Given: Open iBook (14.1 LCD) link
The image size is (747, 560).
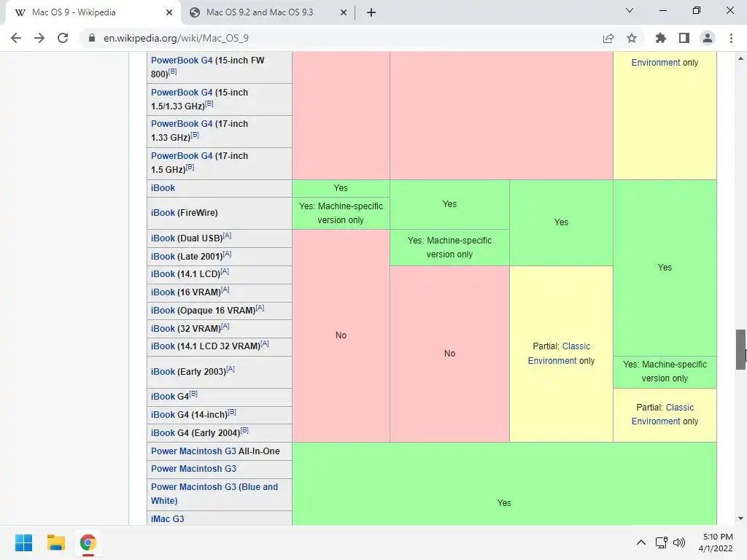Looking at the screenshot, I should (x=163, y=274).
